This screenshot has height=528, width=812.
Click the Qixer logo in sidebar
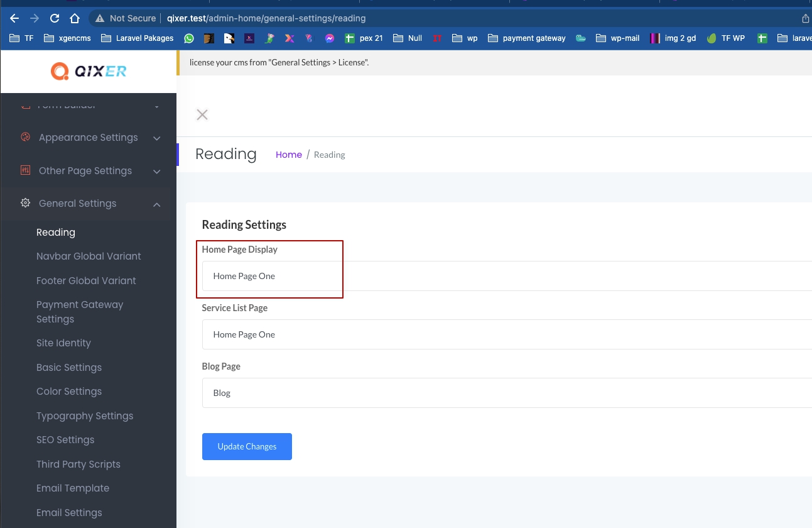89,72
